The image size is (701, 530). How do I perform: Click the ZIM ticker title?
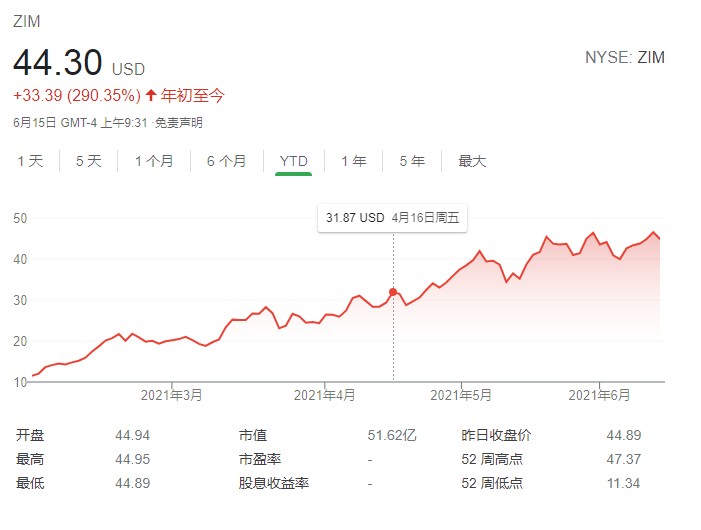26,21
